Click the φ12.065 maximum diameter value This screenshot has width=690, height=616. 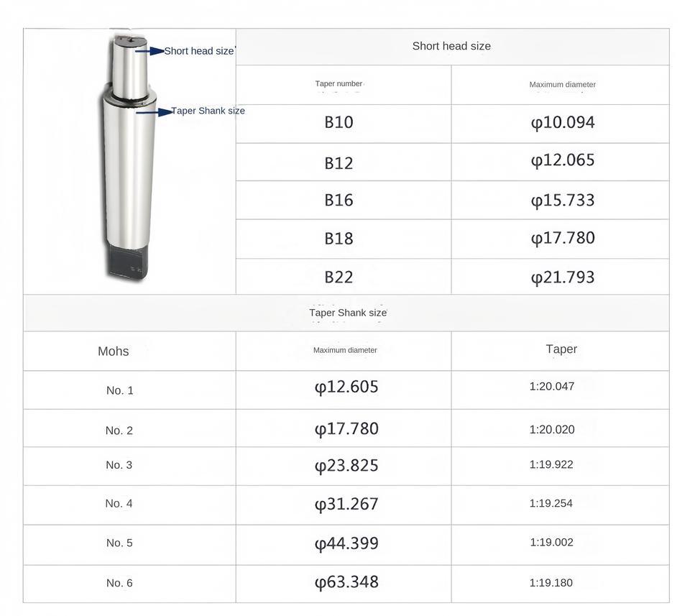tap(563, 160)
